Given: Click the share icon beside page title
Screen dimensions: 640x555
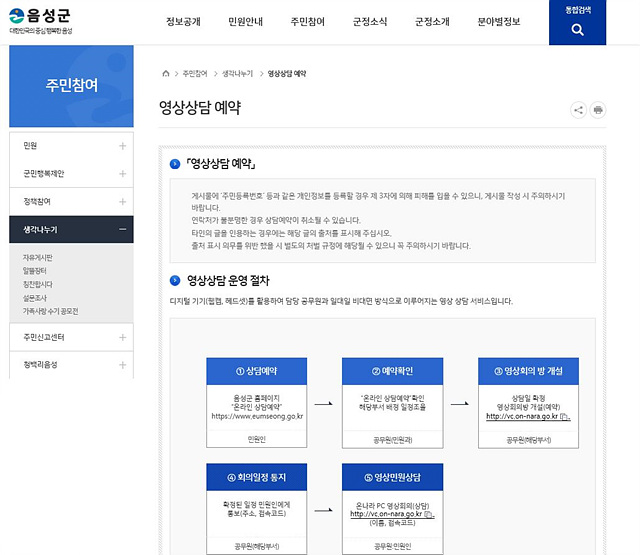Looking at the screenshot, I should tap(578, 110).
